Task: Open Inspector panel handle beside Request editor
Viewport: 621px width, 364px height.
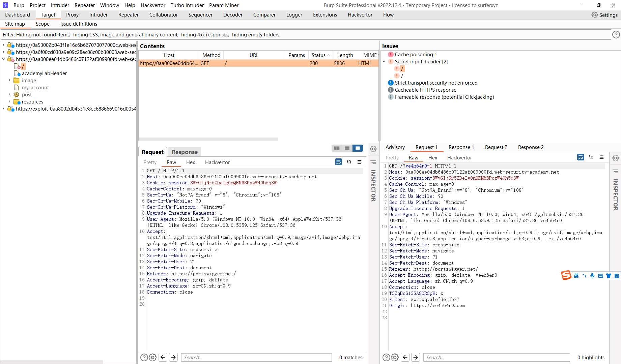Action: point(373,185)
